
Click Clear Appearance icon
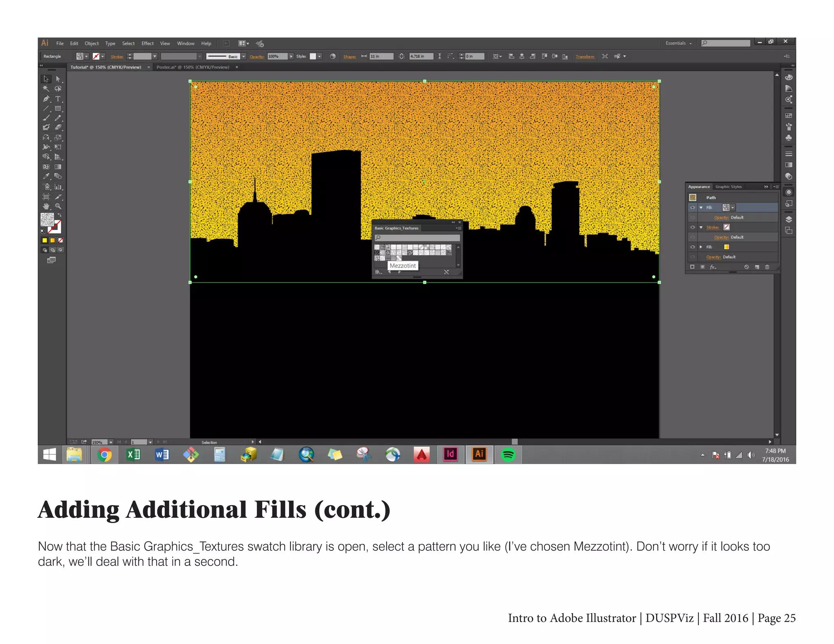tap(746, 267)
